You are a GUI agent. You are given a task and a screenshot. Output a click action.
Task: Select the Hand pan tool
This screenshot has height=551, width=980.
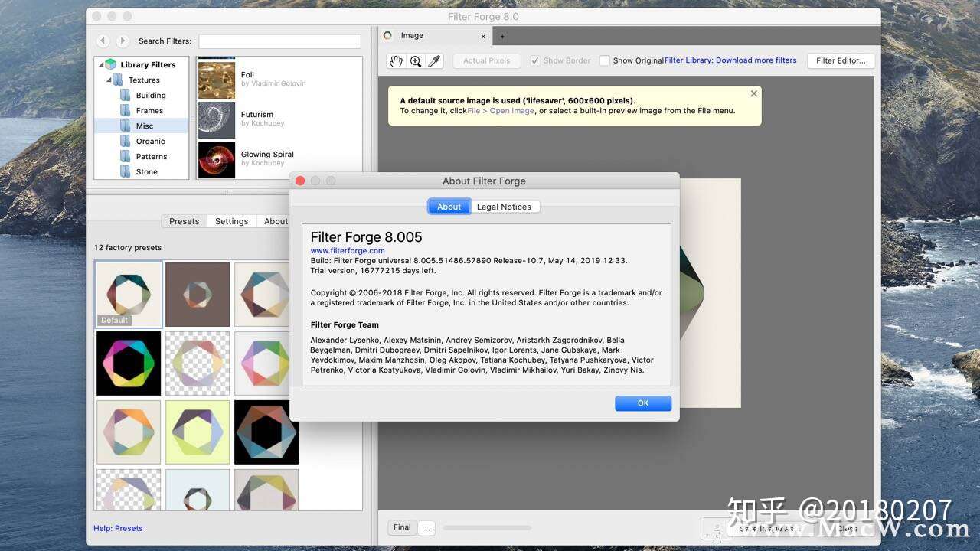tap(396, 61)
